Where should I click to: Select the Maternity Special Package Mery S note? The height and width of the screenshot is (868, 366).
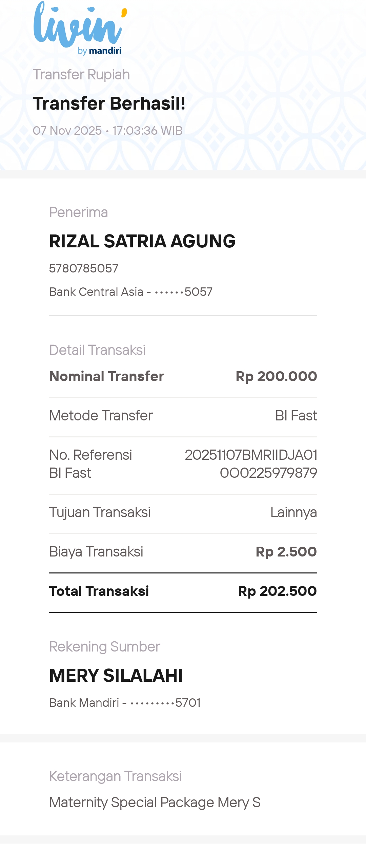[155, 803]
